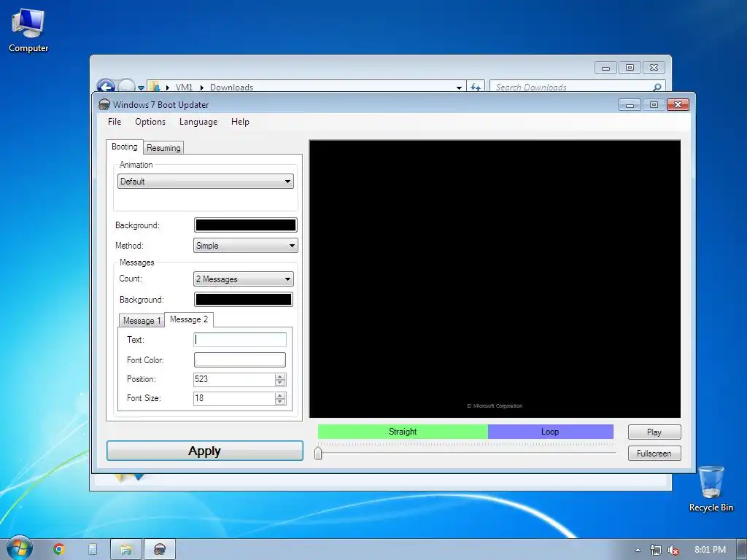747x560 pixels.
Task: Click the network tray icon
Action: pos(656,550)
